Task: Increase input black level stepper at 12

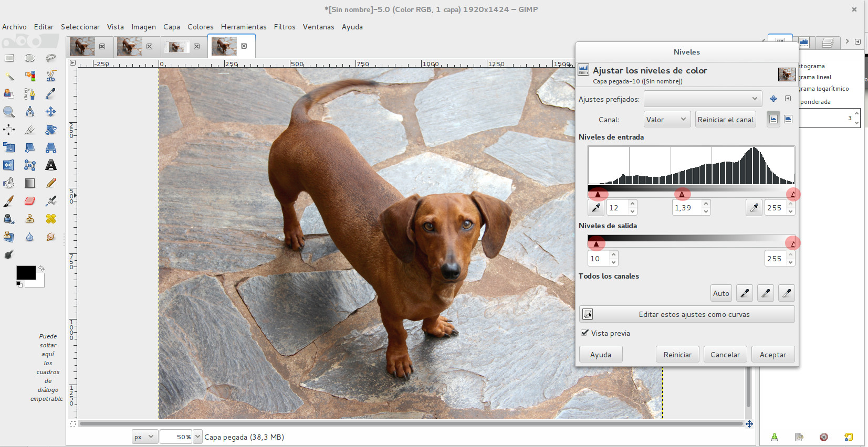Action: point(633,204)
